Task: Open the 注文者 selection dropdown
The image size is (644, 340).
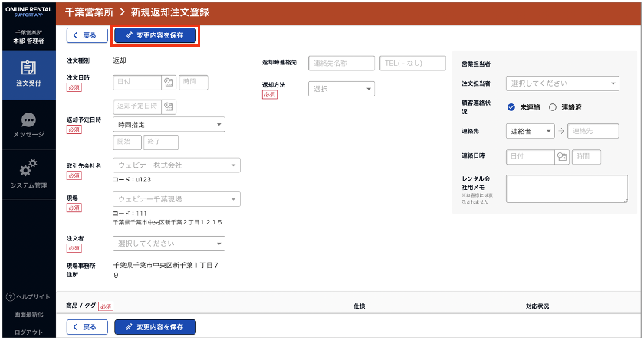Action: click(x=168, y=244)
